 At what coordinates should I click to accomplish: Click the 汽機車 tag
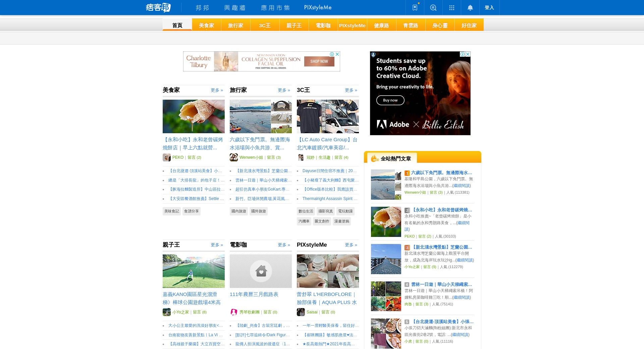(304, 221)
